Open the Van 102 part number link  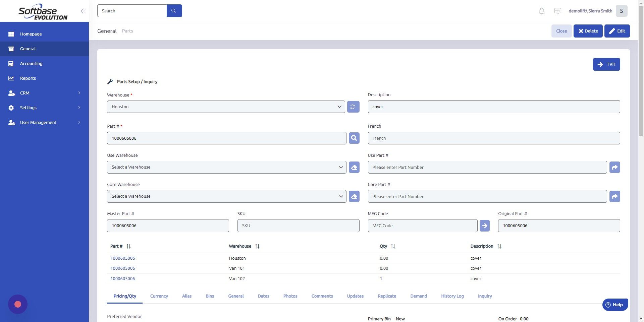click(123, 278)
